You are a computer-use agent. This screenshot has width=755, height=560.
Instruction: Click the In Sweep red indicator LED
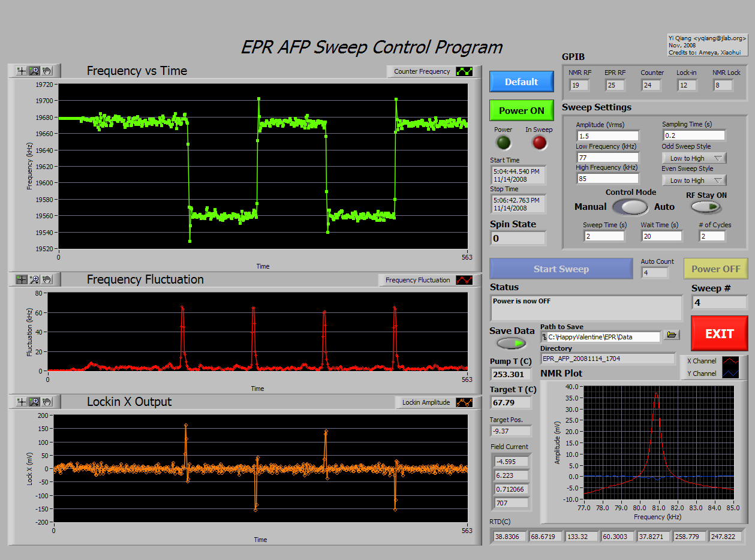(x=540, y=143)
